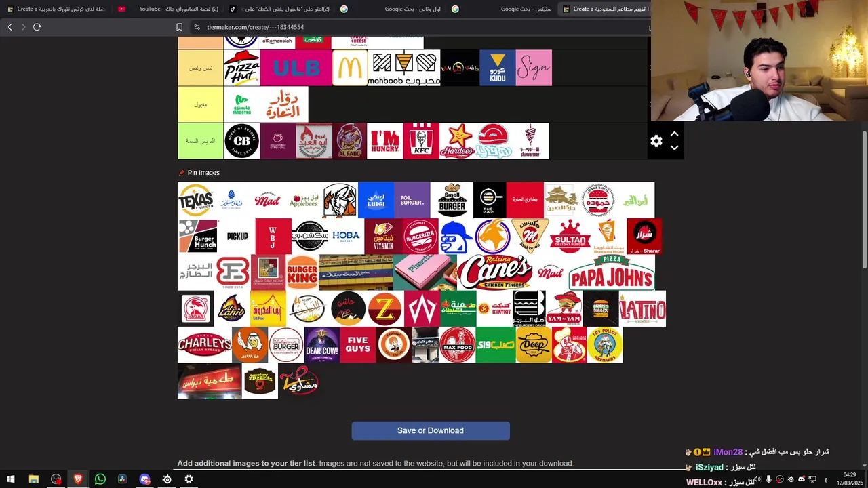This screenshot has width=868, height=488.
Task: Open the TikTok browser tab
Action: tap(279, 9)
